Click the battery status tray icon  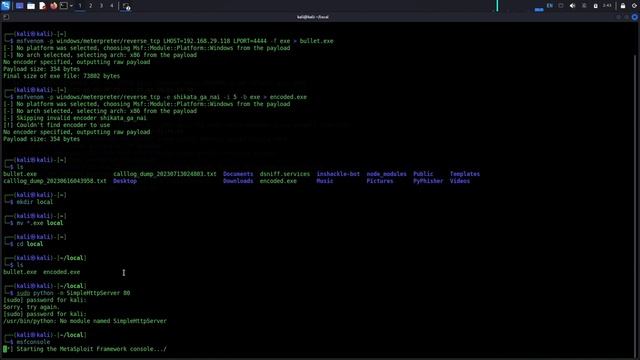[x=596, y=6]
